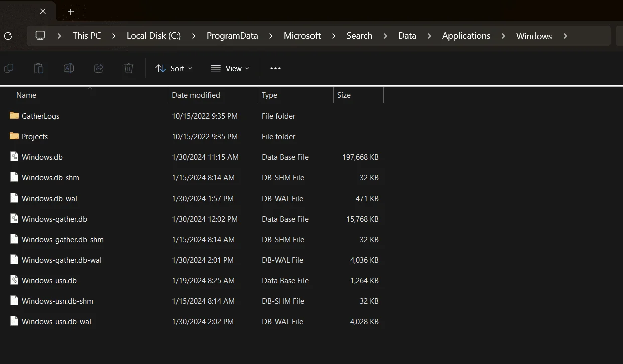Select the file name Windows-gather.db
623x364 pixels.
click(x=54, y=219)
